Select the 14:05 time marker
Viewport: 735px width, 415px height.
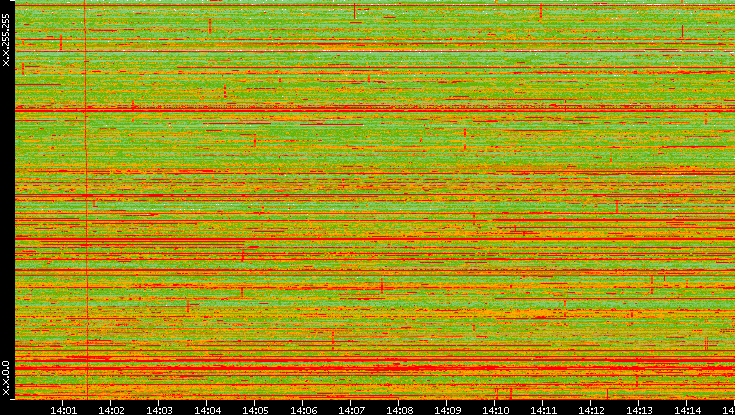[x=256, y=408]
